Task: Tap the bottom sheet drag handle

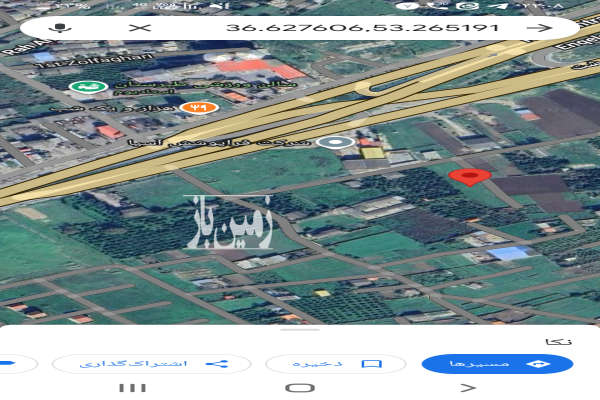Action: tap(300, 327)
